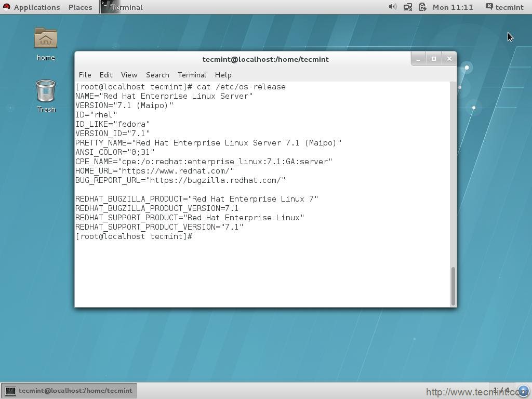Open the Applications menu
The width and height of the screenshot is (532, 399).
[x=37, y=7]
